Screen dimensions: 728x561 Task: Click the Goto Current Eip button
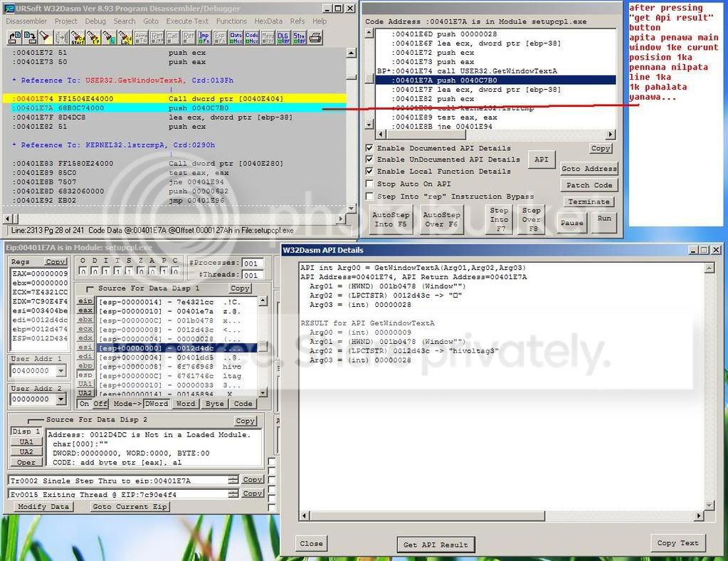130,507
